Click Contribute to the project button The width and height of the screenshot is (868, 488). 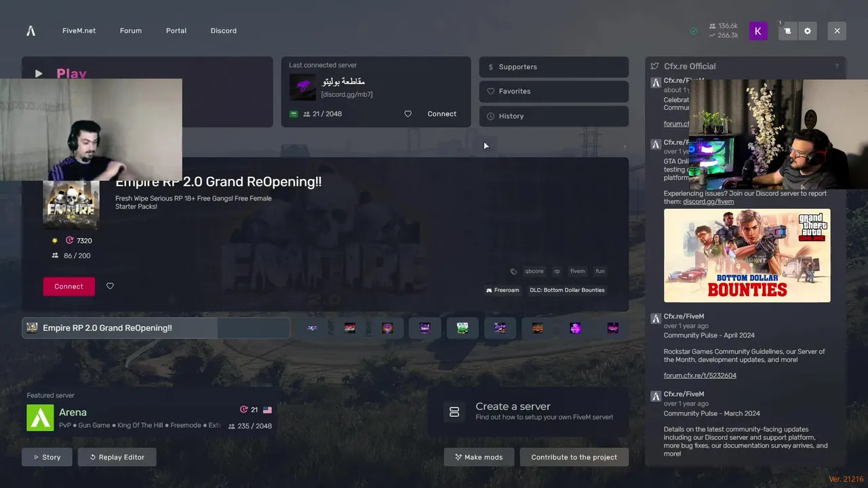pos(574,457)
